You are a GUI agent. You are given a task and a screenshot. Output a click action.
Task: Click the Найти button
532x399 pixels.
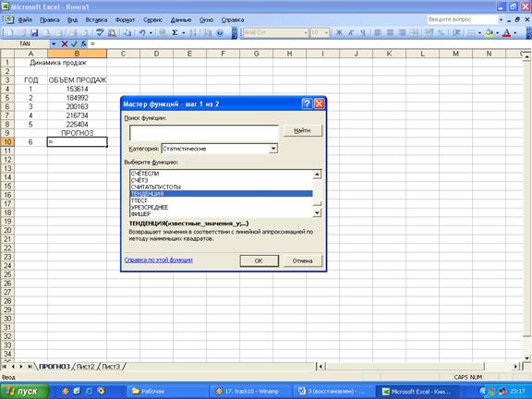pos(302,130)
